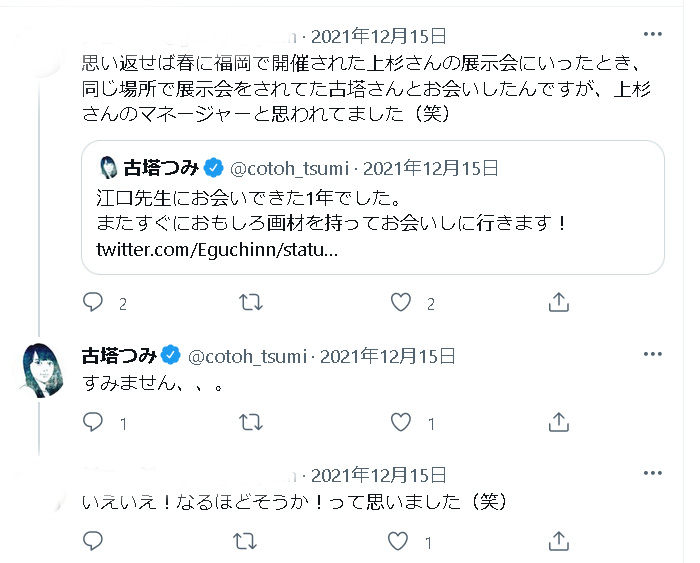Viewport: 700px width, 563px height.
Task: Reply to the top tweet about 上杉さん
Action: click(92, 301)
